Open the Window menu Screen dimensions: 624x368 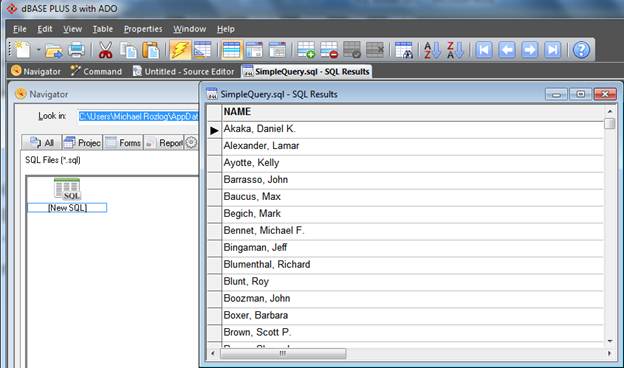tap(189, 29)
